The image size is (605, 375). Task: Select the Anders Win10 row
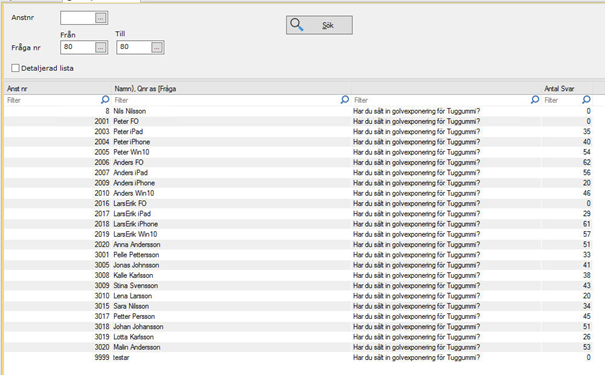tap(298, 193)
